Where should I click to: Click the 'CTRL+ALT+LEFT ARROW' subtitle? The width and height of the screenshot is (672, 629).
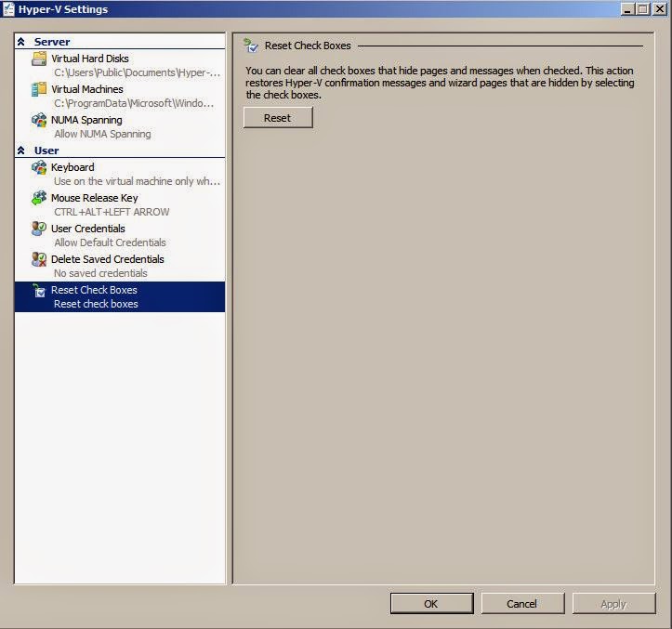point(112,212)
